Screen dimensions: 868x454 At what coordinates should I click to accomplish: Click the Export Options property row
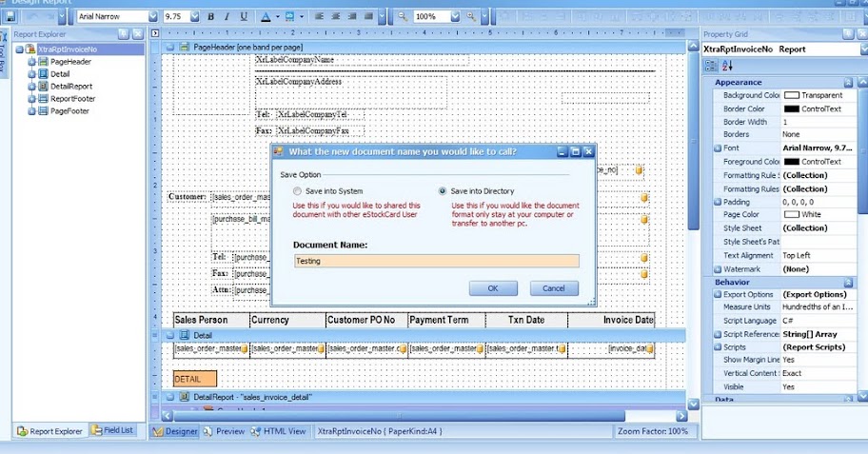tap(784, 294)
